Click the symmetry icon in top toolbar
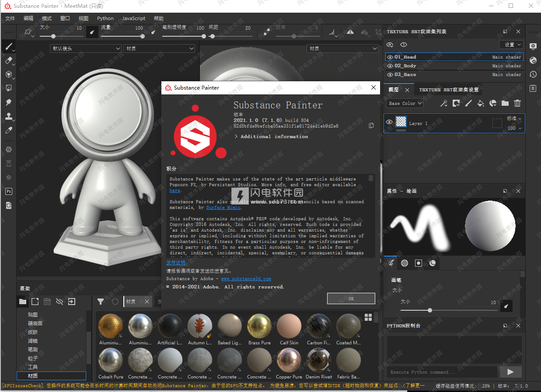The image size is (541, 392). (350, 32)
